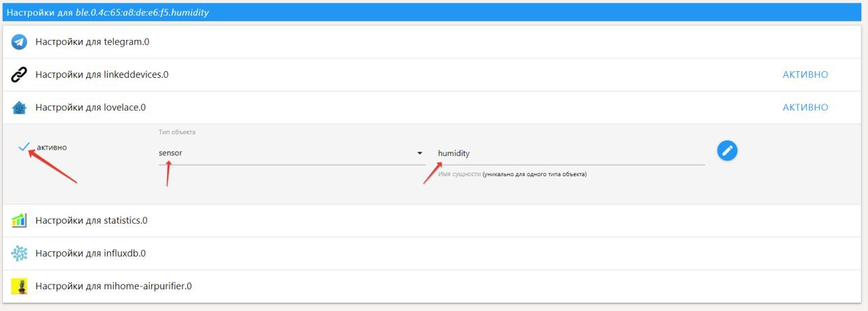This screenshot has width=868, height=311.
Task: Click "АКТИВНО" label in linkeddevices.0 row
Action: (806, 75)
